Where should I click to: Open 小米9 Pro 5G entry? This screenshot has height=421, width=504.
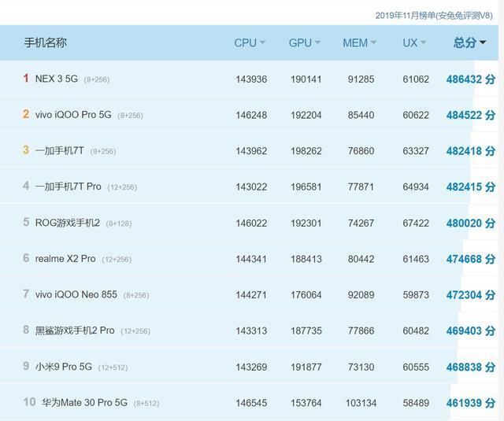(x=64, y=367)
